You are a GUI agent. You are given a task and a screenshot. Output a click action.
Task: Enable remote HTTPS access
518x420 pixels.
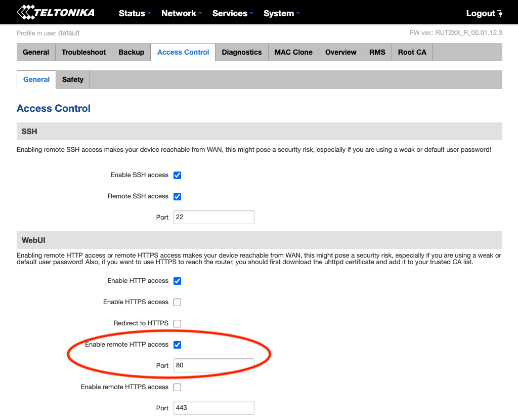pos(177,387)
